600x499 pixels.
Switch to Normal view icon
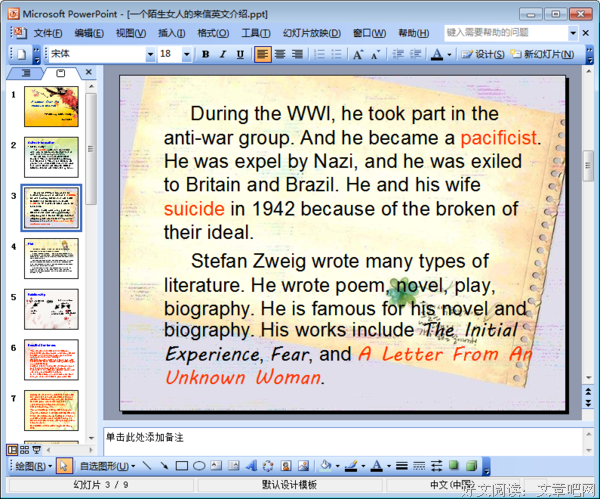(x=13, y=450)
